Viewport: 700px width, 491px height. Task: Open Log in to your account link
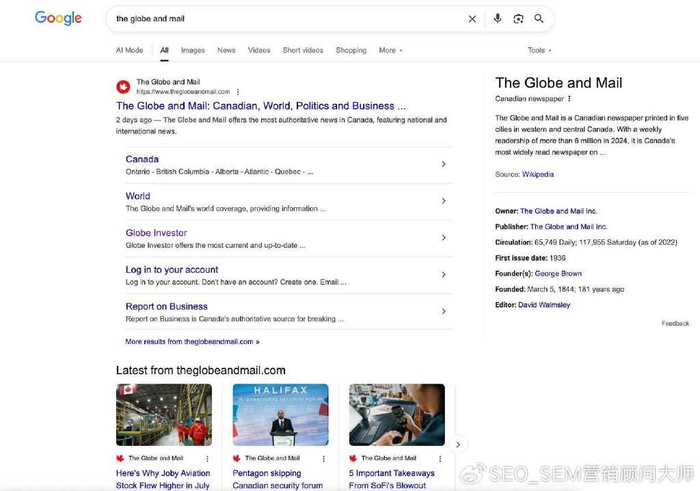click(x=172, y=270)
